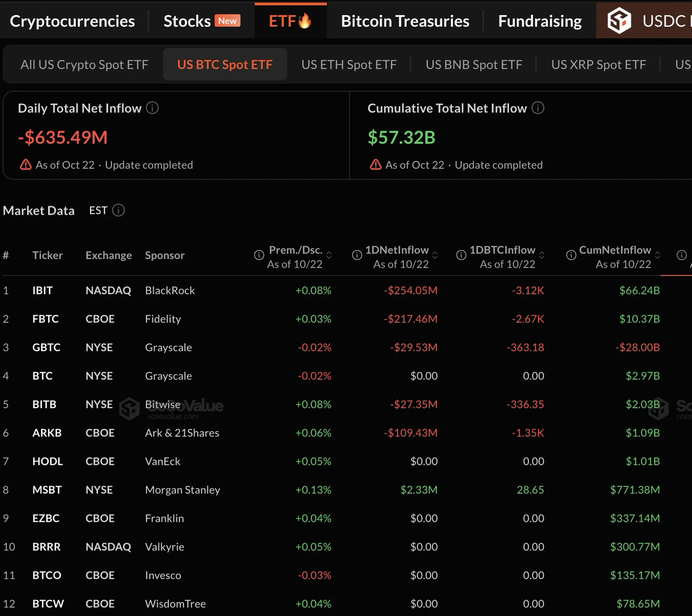Sort table by 1DNetInflow arrows

[435, 255]
